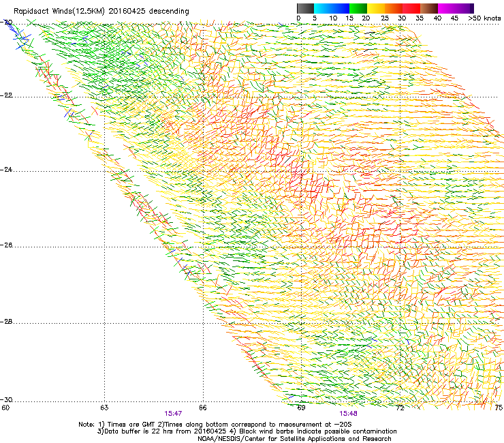Select the orange 25-30 knots legend segment
This screenshot has height=443, width=504.
click(394, 8)
